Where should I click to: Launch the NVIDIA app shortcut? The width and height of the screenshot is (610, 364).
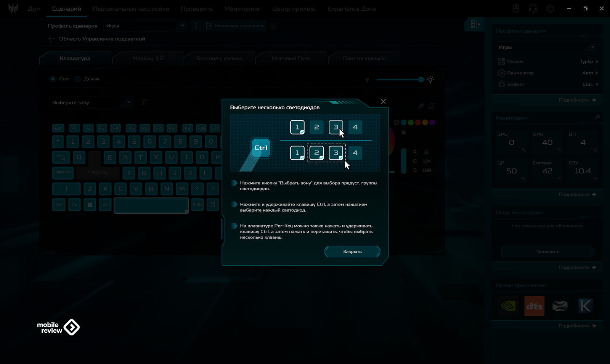pyautogui.click(x=508, y=306)
